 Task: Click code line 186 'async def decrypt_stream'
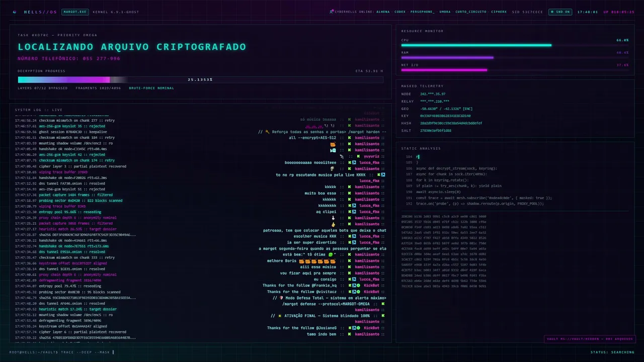point(456,168)
